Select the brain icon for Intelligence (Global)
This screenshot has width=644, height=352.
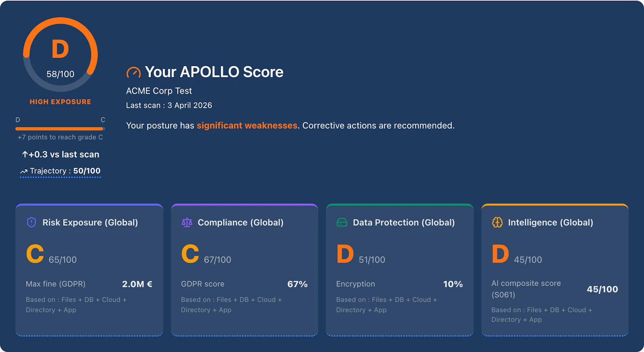[x=497, y=222]
